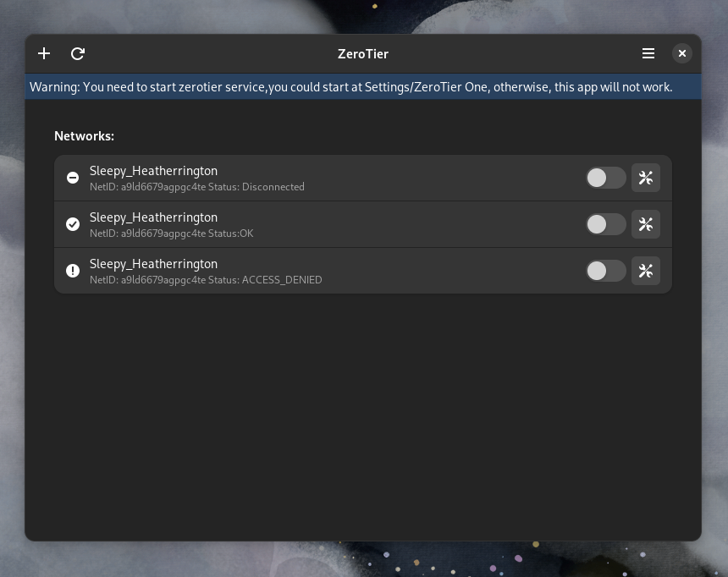Close the ZeroTier window
The width and height of the screenshot is (728, 577).
(x=682, y=54)
